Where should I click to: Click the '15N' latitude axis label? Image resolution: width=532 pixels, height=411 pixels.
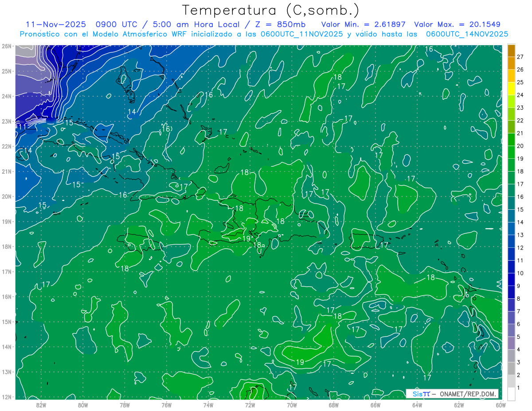(x=6, y=321)
